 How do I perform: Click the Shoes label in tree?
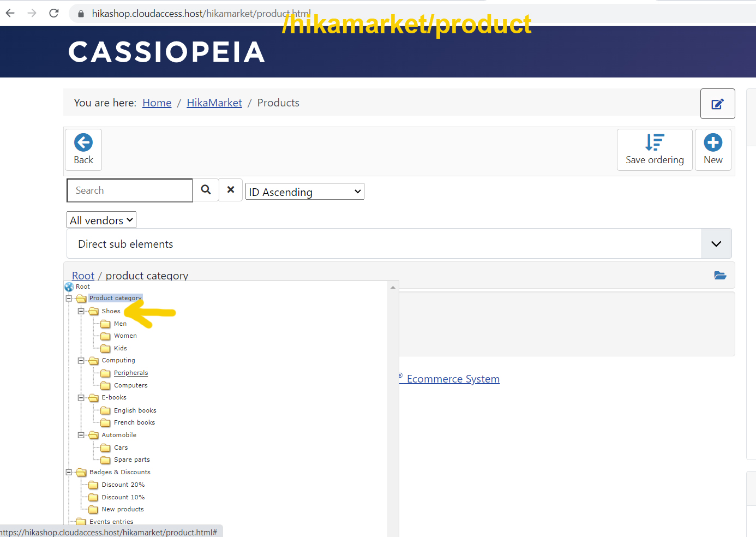tap(111, 311)
